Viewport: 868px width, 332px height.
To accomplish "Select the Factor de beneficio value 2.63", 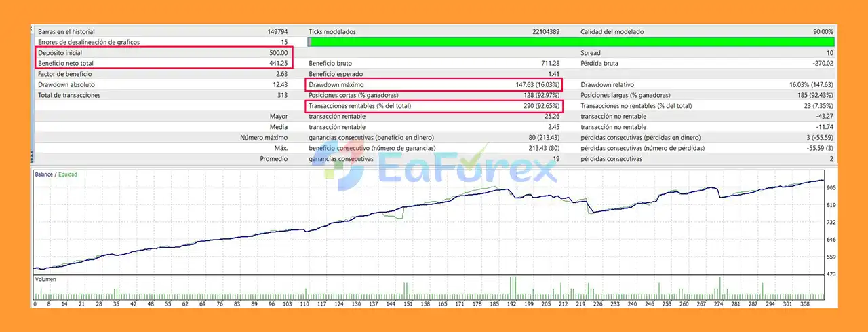I will [281, 74].
